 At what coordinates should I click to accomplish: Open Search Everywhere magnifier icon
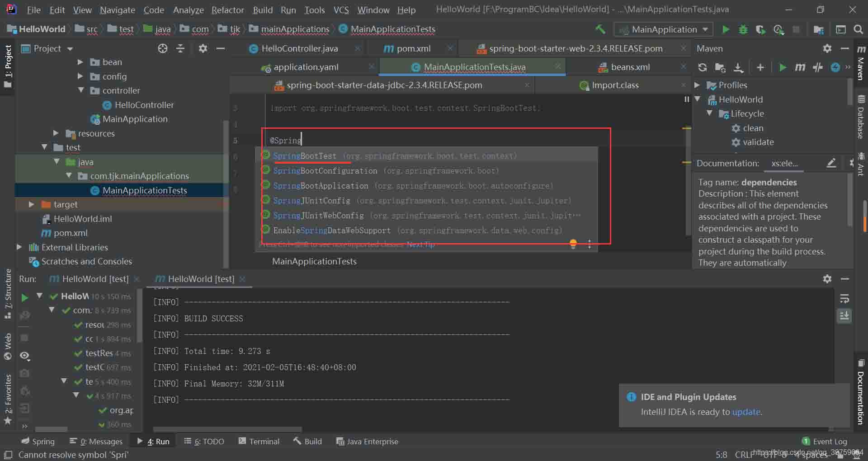point(858,29)
